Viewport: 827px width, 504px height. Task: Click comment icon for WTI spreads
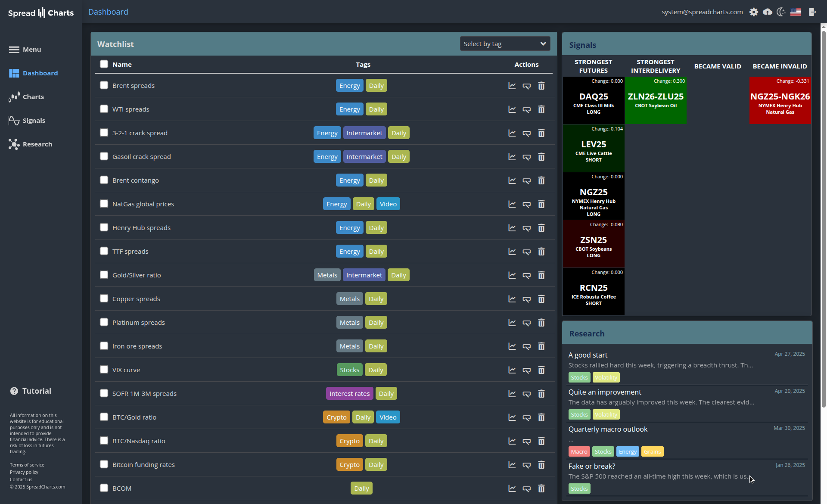[527, 109]
